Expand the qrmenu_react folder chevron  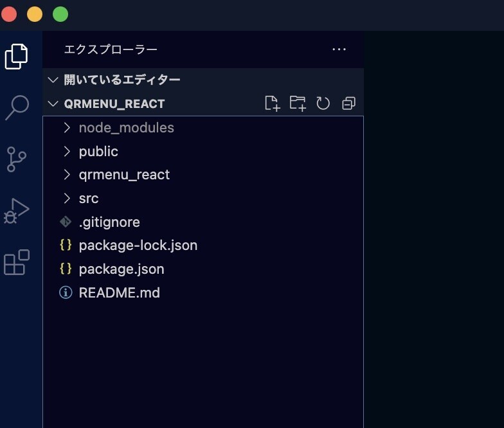coord(67,175)
